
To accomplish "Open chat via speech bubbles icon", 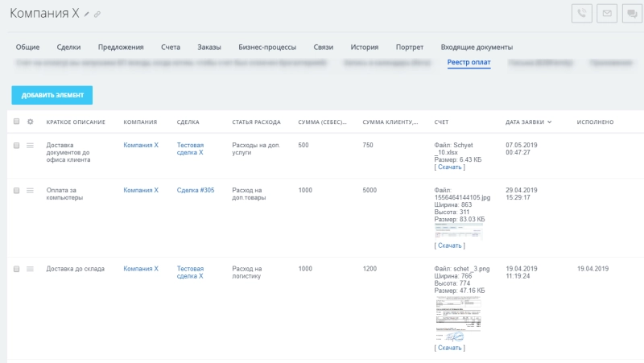I will point(632,14).
